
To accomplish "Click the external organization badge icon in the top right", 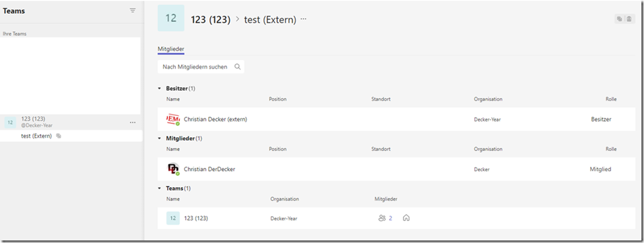I will tap(629, 19).
